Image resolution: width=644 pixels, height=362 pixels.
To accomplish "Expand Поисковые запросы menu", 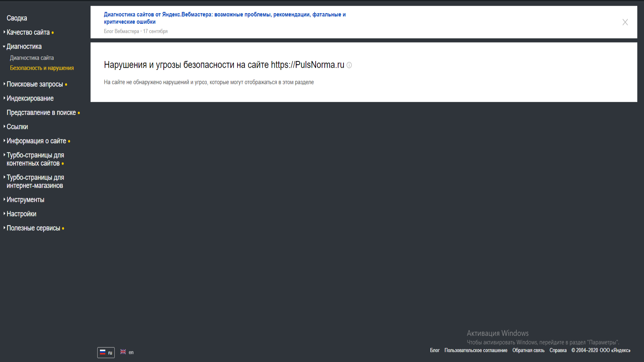I will (x=35, y=84).
